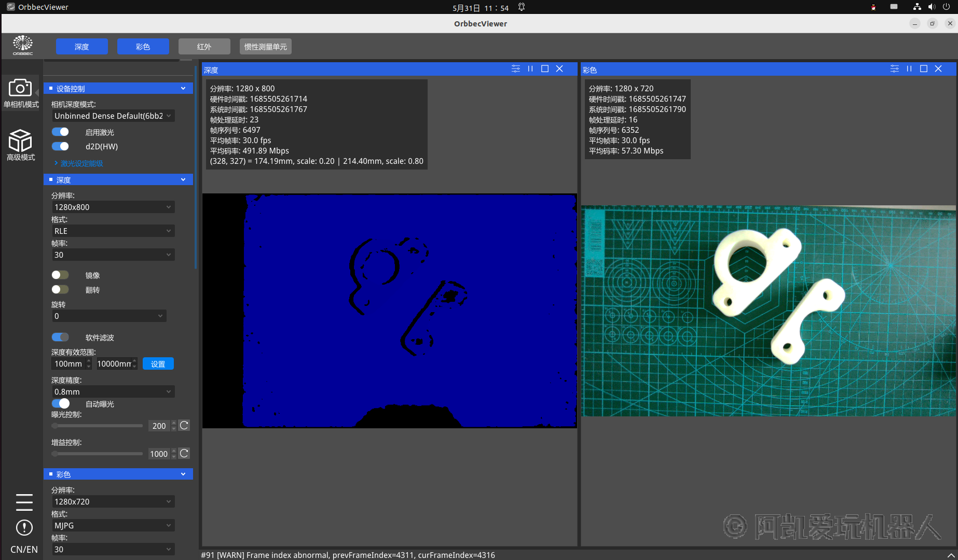The width and height of the screenshot is (958, 560).
Task: Pause the color stream
Action: [909, 69]
